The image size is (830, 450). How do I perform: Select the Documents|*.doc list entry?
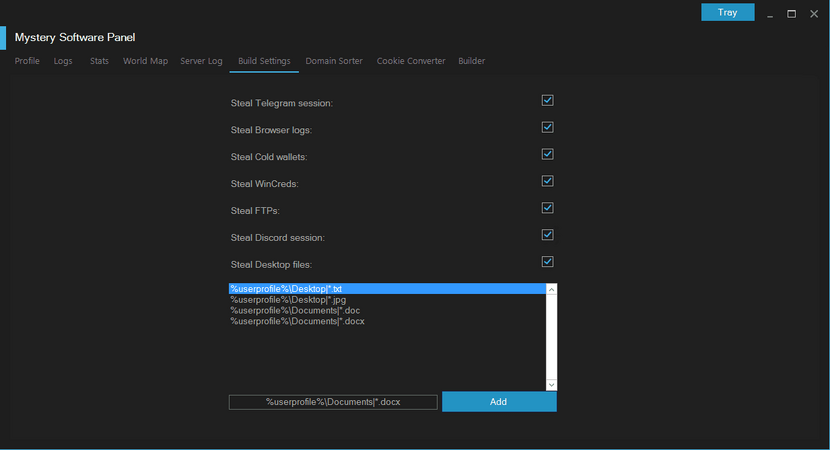387,310
